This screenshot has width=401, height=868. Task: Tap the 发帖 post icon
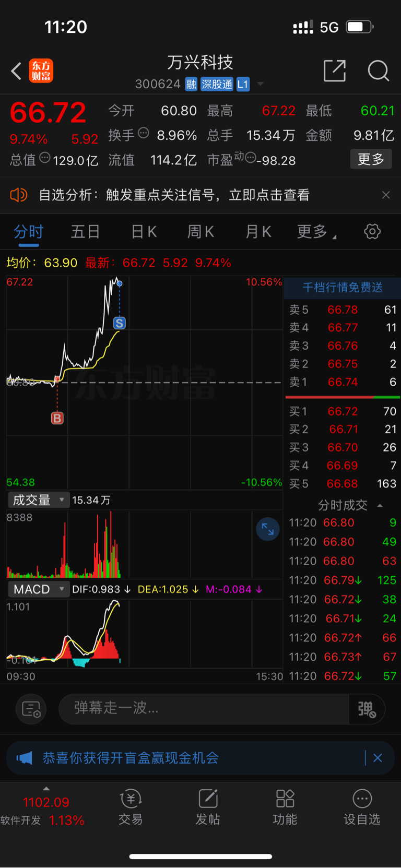208,807
